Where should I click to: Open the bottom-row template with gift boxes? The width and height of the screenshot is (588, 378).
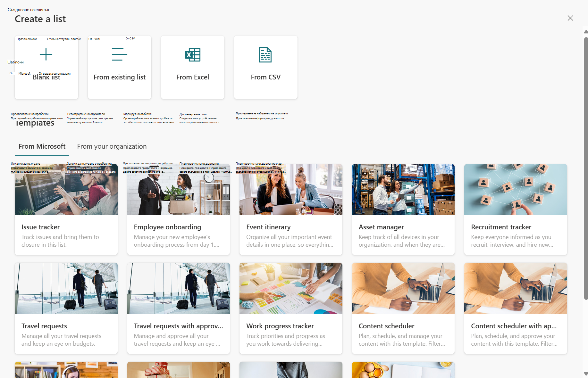(179, 370)
